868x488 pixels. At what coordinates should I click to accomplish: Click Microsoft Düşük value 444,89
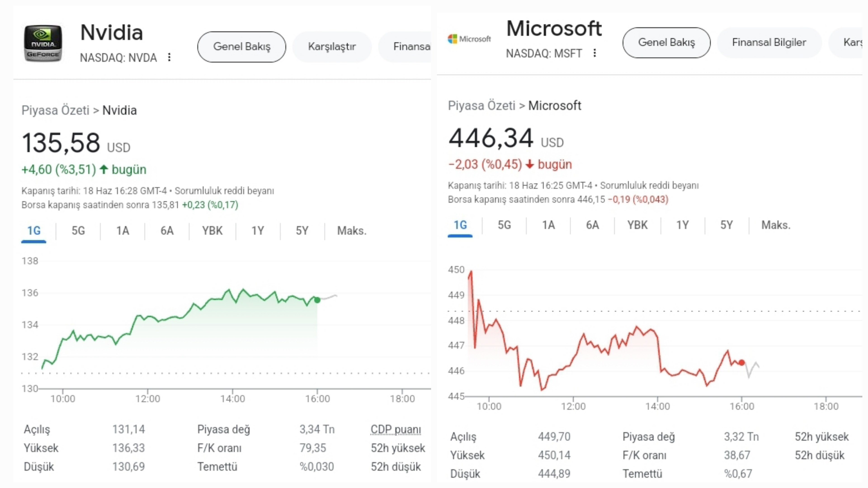coord(554,474)
